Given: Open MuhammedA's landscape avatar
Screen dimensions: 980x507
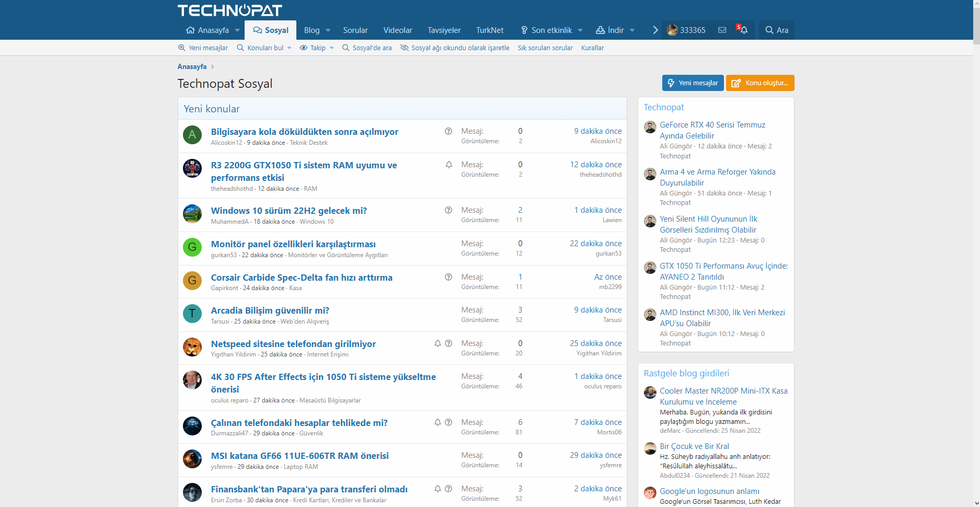Looking at the screenshot, I should [192, 214].
